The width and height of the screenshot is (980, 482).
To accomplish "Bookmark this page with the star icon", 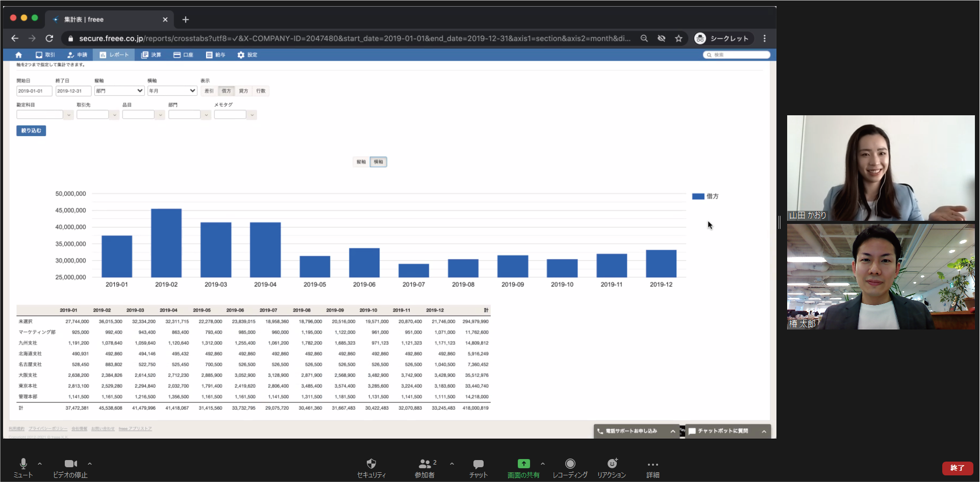I will pyautogui.click(x=679, y=38).
